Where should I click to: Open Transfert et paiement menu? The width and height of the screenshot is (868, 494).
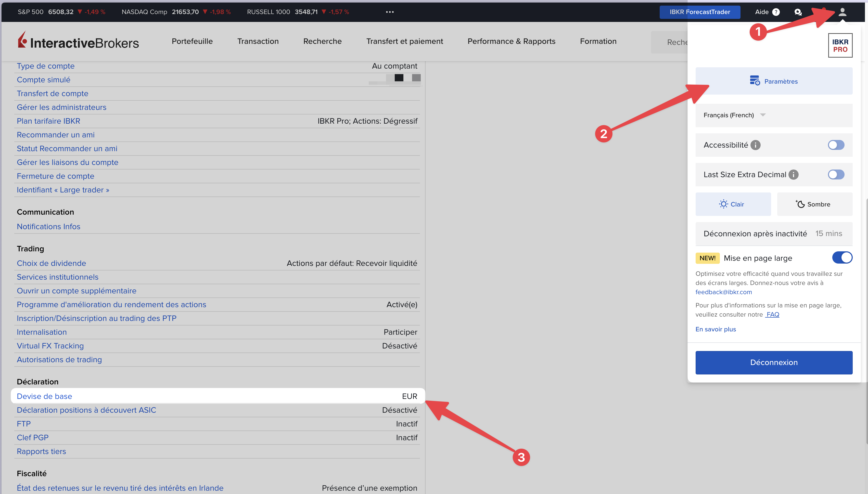tap(404, 41)
